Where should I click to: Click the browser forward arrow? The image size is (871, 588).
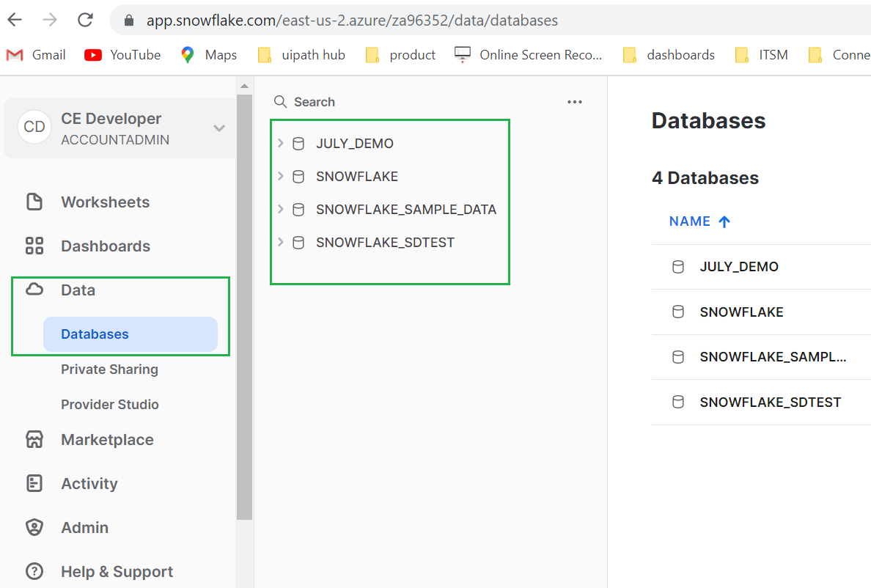click(50, 20)
